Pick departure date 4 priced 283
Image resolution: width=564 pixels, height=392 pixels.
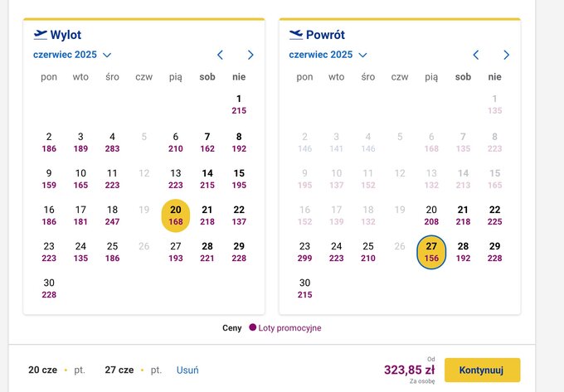pos(112,143)
